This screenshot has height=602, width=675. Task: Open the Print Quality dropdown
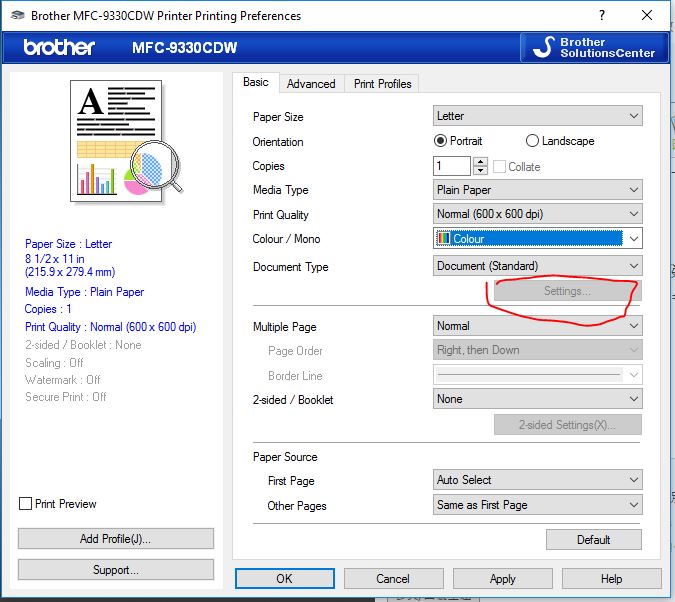click(x=538, y=214)
